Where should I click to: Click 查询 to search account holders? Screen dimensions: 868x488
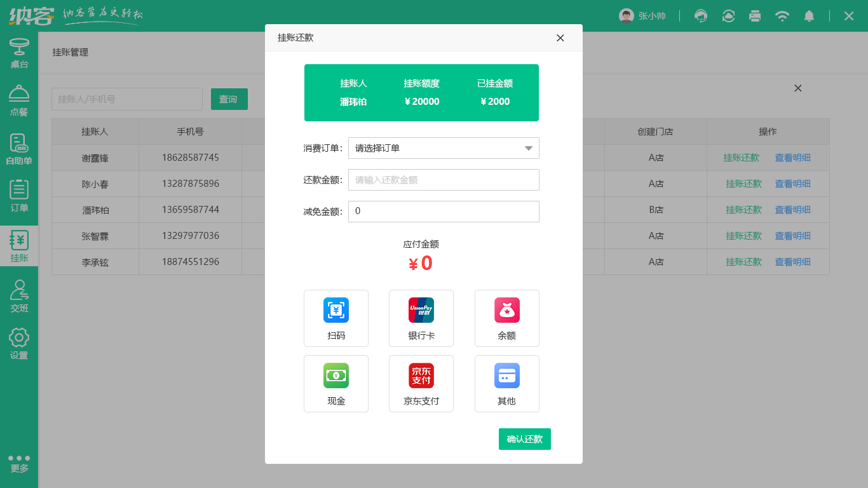pos(229,99)
